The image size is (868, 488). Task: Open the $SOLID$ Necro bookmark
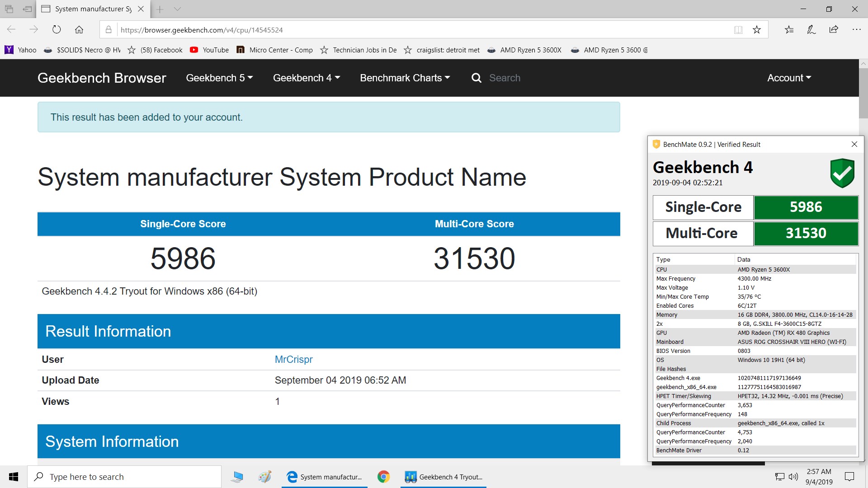pyautogui.click(x=82, y=50)
